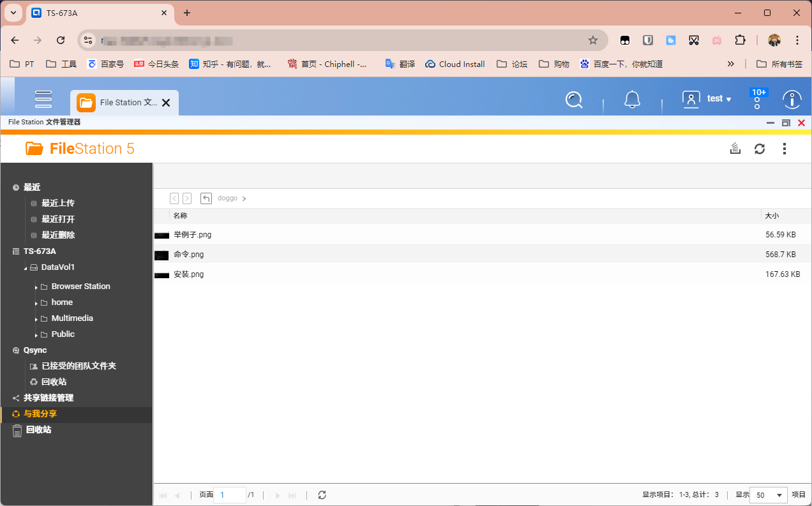Open the QTS main hamburger menu
The image size is (812, 506).
pyautogui.click(x=43, y=99)
